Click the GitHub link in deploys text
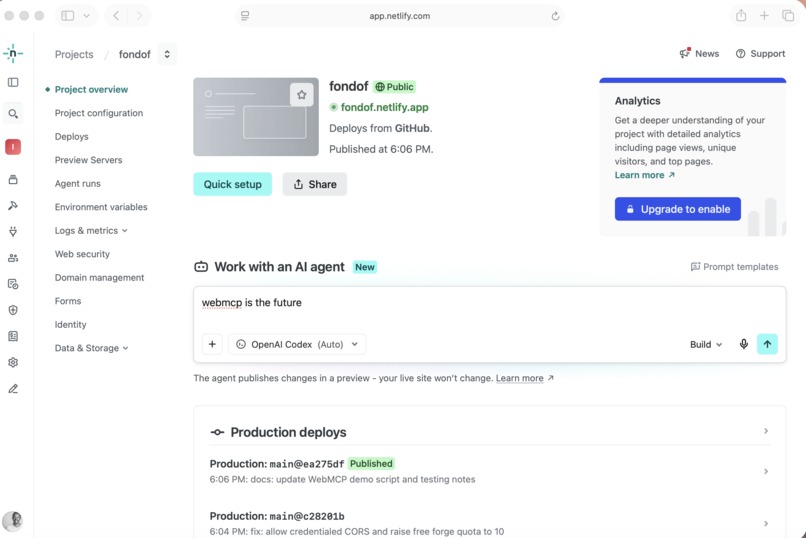This screenshot has width=806, height=538. click(412, 128)
